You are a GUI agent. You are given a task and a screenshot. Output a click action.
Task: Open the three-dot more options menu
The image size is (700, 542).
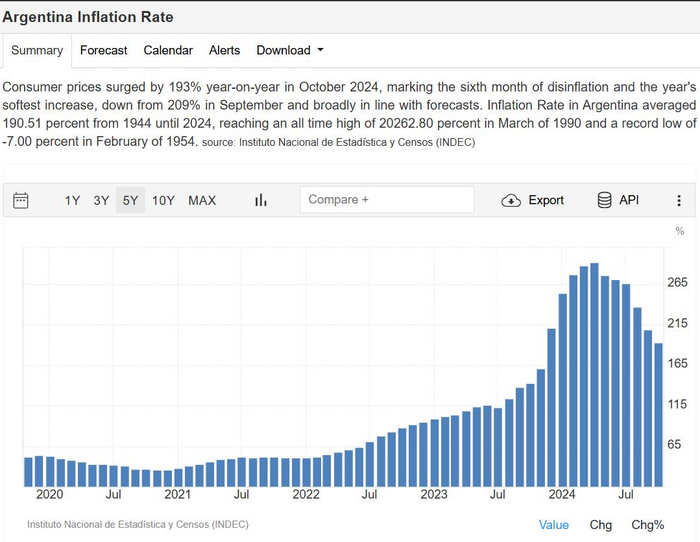tap(679, 200)
